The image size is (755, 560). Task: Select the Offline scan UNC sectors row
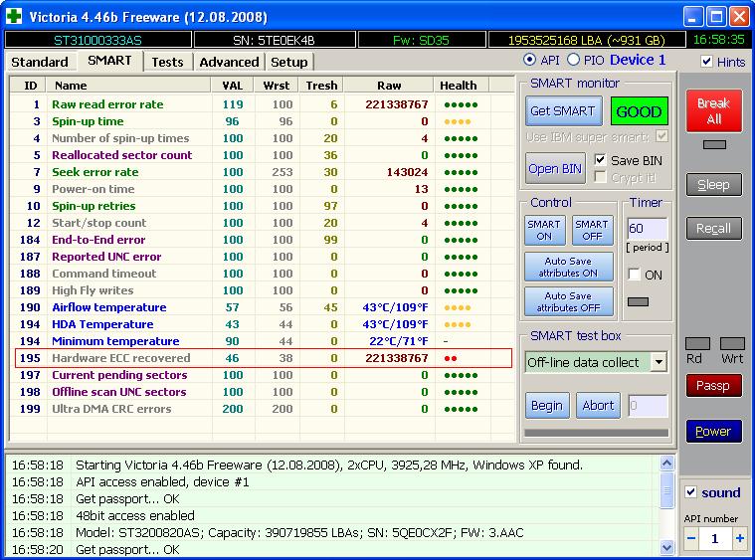tap(262, 392)
